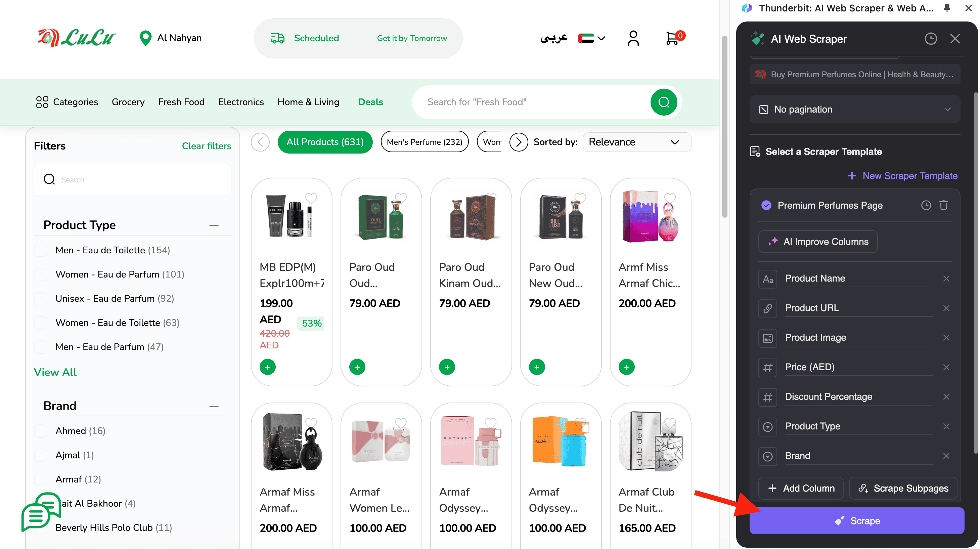Check the Ahmed brand filter

(41, 431)
